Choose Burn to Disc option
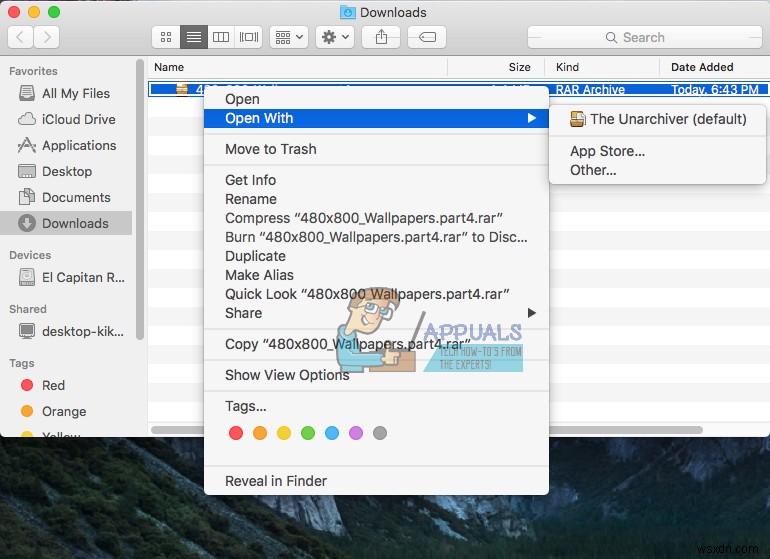The image size is (770, 559). pyautogui.click(x=376, y=237)
